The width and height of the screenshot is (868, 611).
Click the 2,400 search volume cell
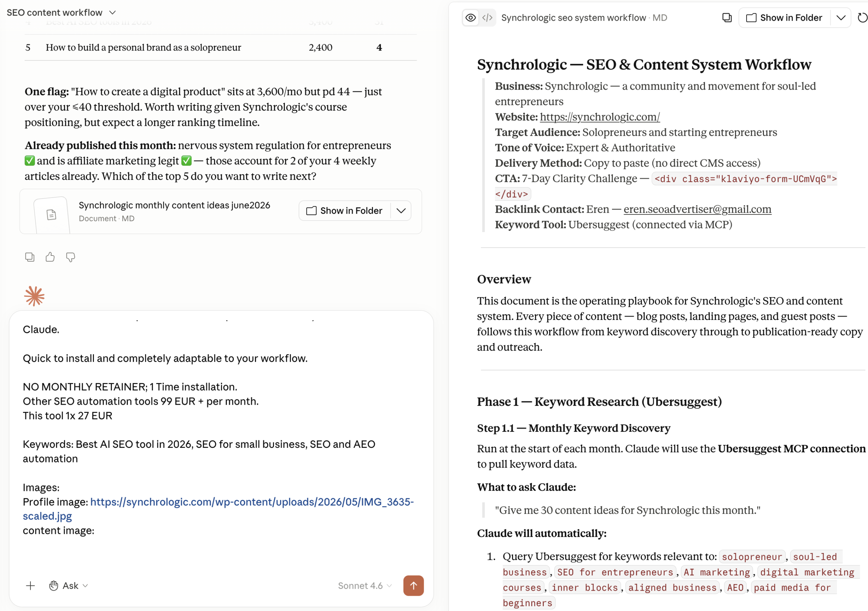[x=320, y=47]
